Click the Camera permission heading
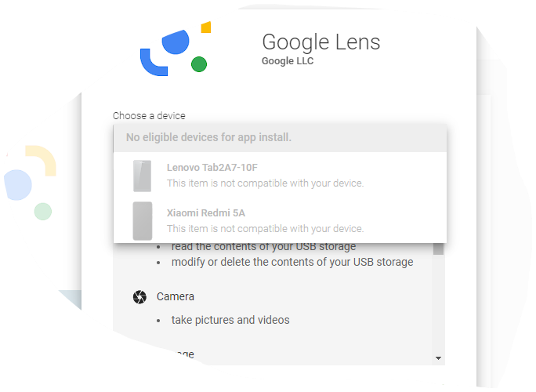 point(176,296)
